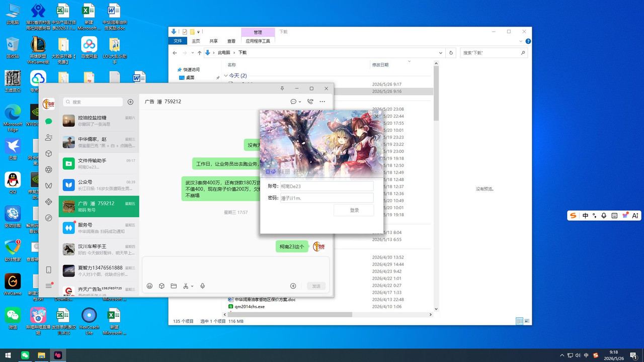The width and height of the screenshot is (644, 362).
Task: Open the quick access toolbar customize dropdown
Action: point(199,32)
